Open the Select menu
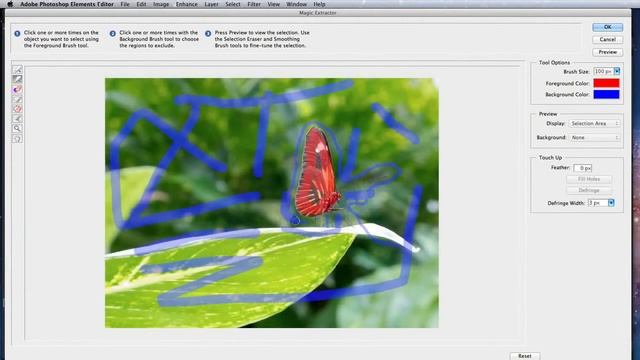This screenshot has width=640, height=360. click(233, 4)
